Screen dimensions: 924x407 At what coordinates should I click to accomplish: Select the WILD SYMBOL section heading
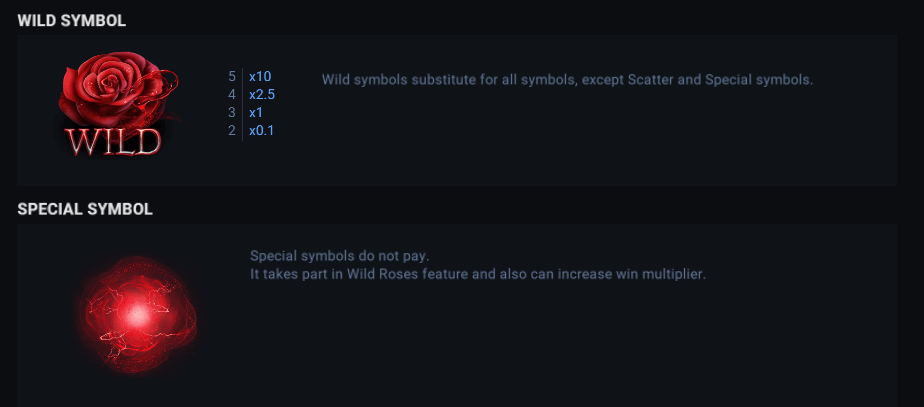tap(72, 20)
